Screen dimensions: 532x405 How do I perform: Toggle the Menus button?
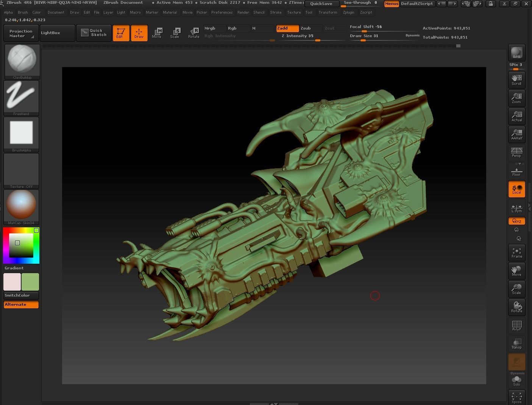point(392,4)
